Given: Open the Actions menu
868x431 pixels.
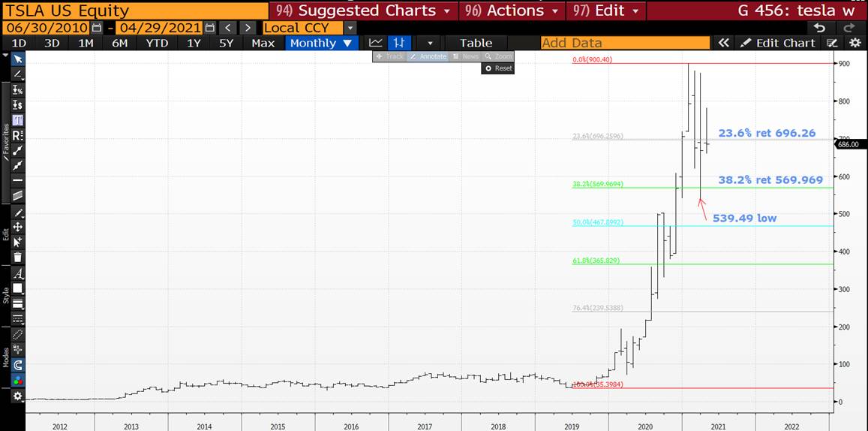Looking at the screenshot, I should (x=511, y=11).
